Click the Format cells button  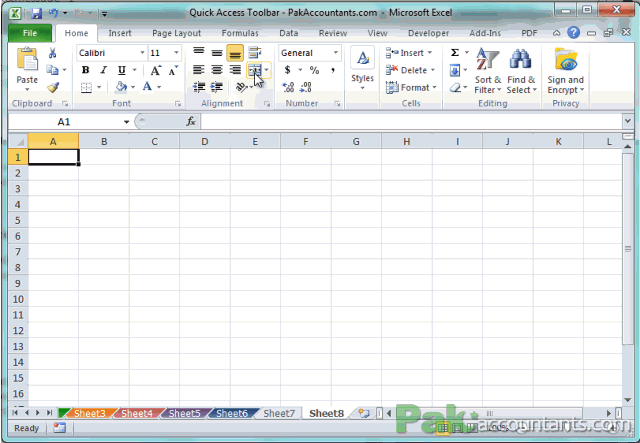[411, 87]
